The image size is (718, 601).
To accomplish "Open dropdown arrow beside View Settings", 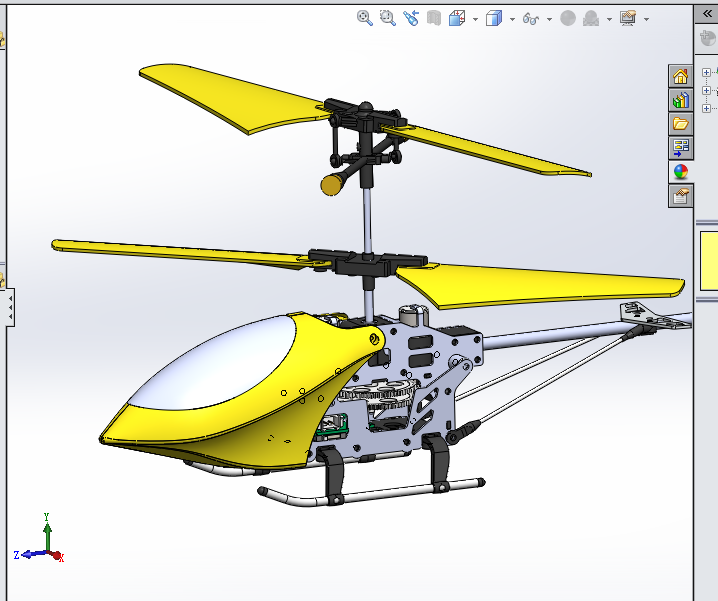I will pos(647,19).
